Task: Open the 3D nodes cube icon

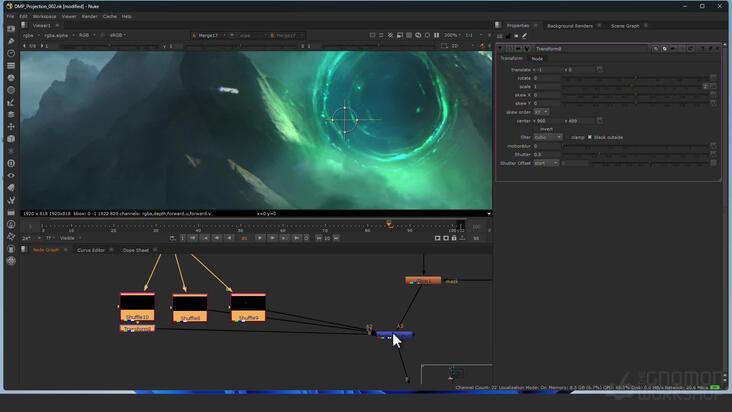Action: (x=11, y=139)
